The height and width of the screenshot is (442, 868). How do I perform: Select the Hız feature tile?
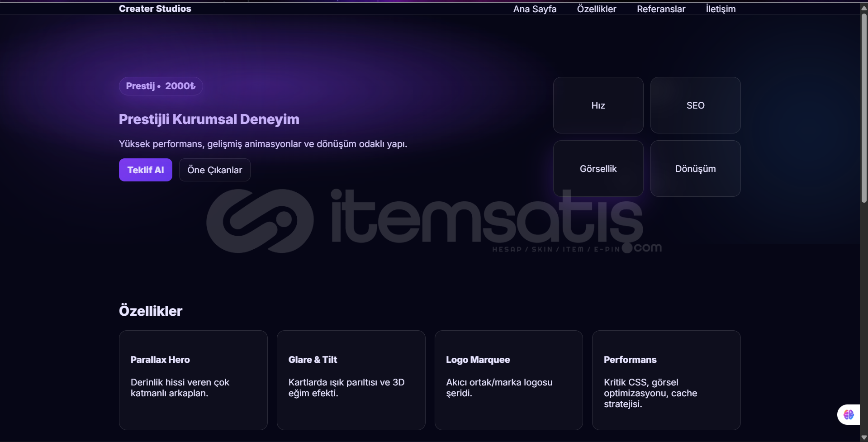(598, 105)
